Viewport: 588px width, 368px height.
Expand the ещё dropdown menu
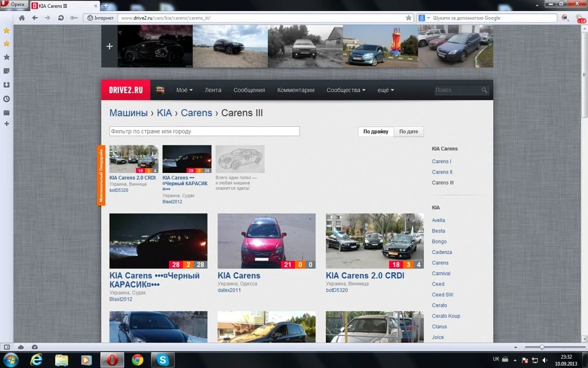[x=385, y=90]
